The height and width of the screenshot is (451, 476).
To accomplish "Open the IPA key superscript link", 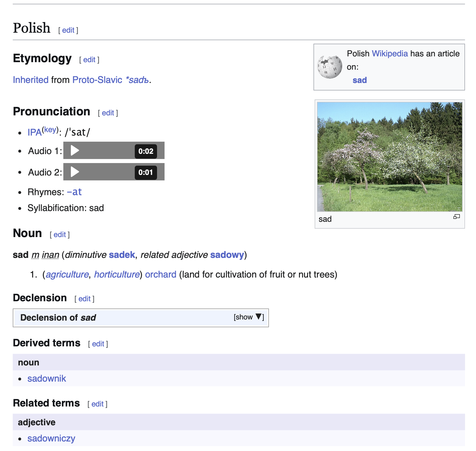I will (x=50, y=130).
